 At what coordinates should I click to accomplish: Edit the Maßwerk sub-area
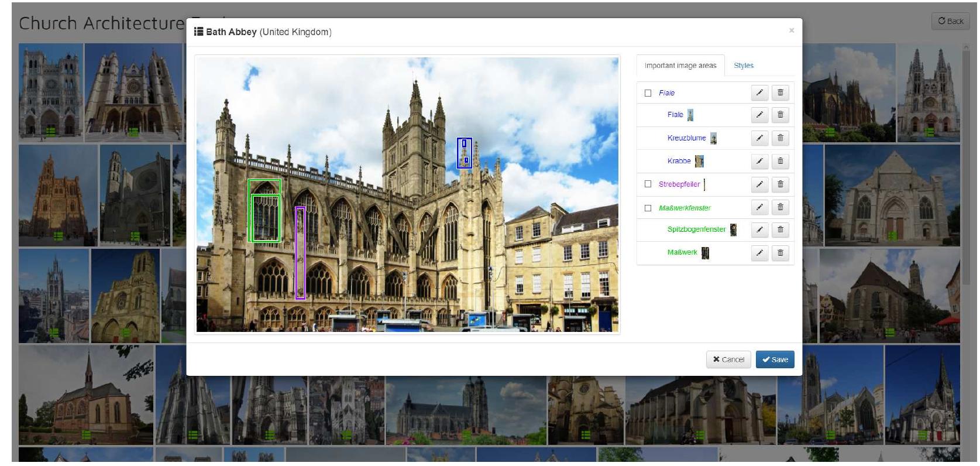(759, 253)
